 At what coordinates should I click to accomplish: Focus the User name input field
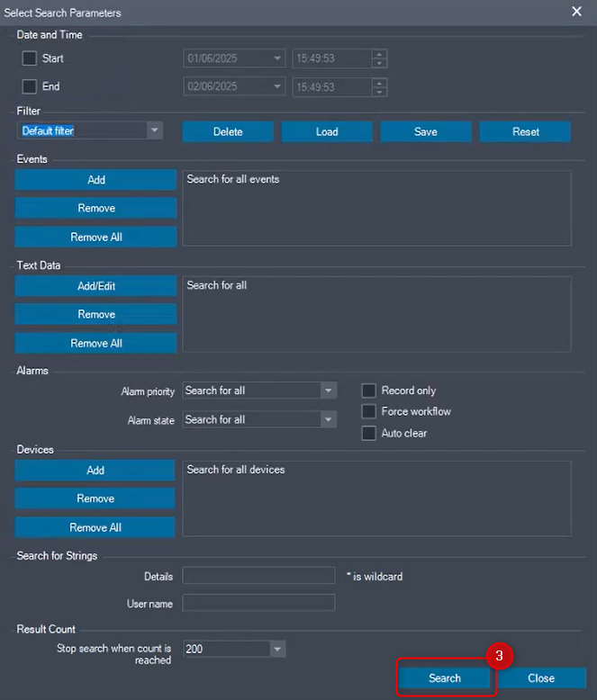259,603
